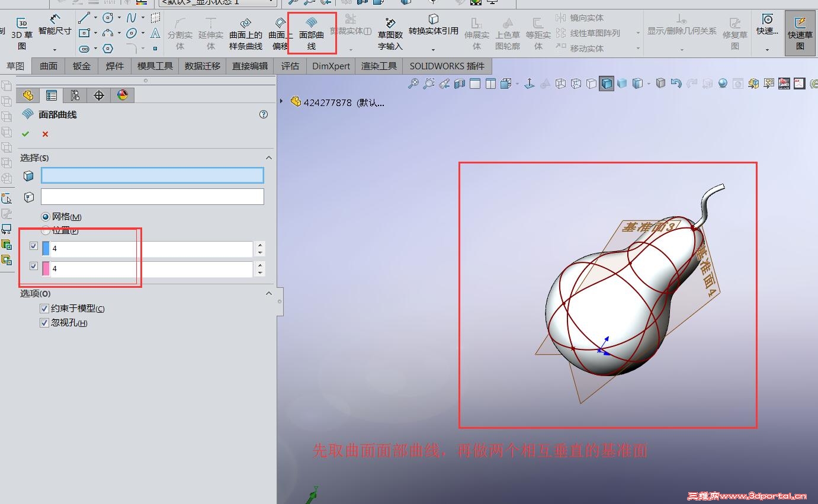Image resolution: width=818 pixels, height=504 pixels.
Task: Collapse the Selections (选择) section
Action: (269, 158)
